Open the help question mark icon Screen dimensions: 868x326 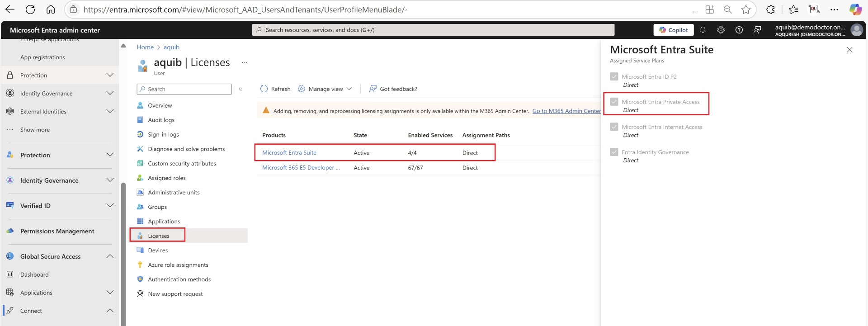point(739,30)
